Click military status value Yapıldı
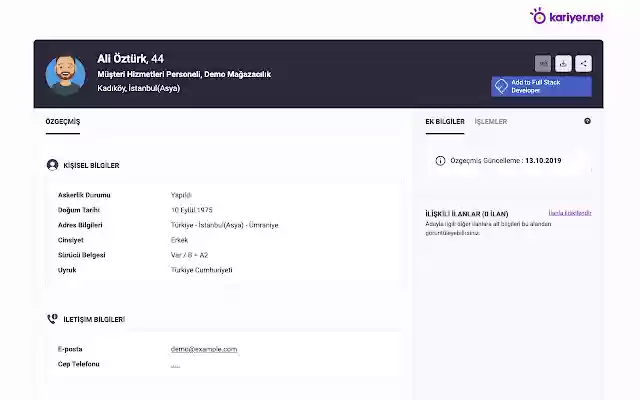This screenshot has width=640, height=400. (181, 195)
